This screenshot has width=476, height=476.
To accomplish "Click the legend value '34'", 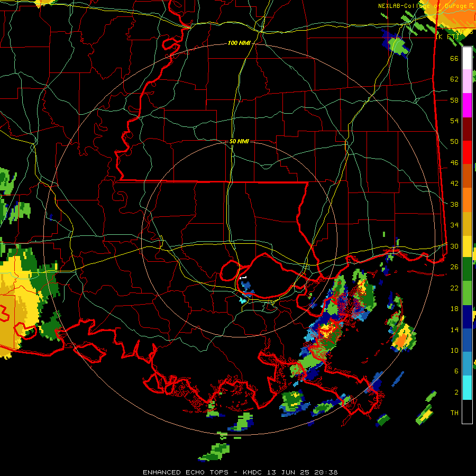I will click(x=454, y=225).
